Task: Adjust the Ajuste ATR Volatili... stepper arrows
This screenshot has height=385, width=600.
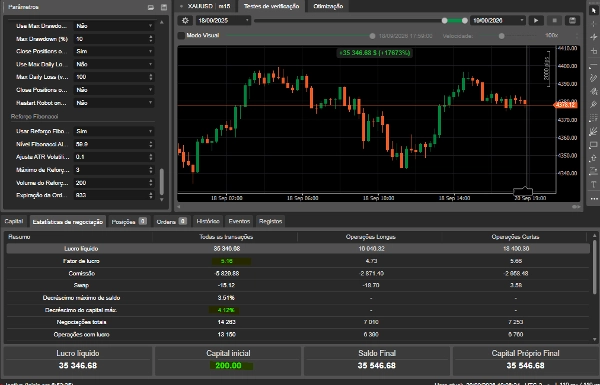Action: 151,157
